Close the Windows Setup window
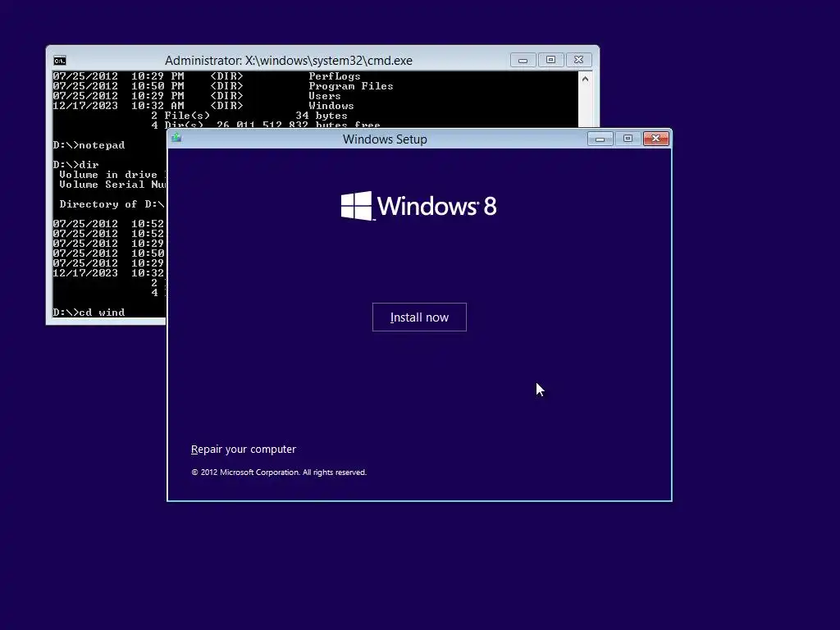The height and width of the screenshot is (630, 840). [x=655, y=139]
